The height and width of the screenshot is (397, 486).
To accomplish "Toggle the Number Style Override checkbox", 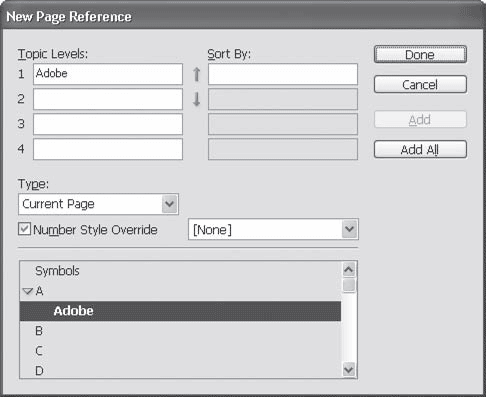I will [x=24, y=229].
